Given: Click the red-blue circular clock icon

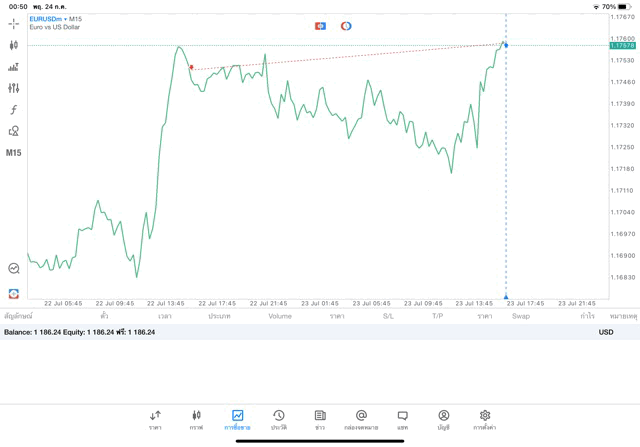Looking at the screenshot, I should pos(346,26).
